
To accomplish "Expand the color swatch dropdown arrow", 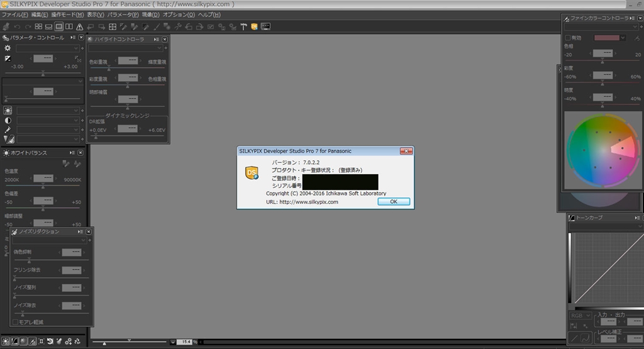I will (623, 38).
